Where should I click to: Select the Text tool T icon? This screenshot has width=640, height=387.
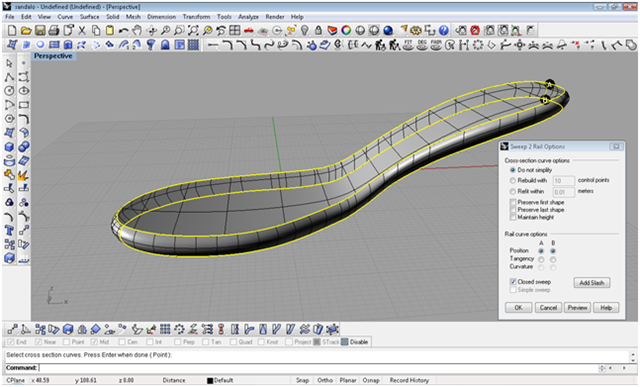tap(9, 231)
